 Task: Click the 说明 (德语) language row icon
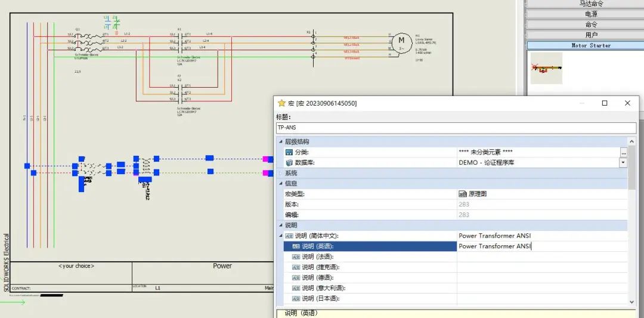296,277
